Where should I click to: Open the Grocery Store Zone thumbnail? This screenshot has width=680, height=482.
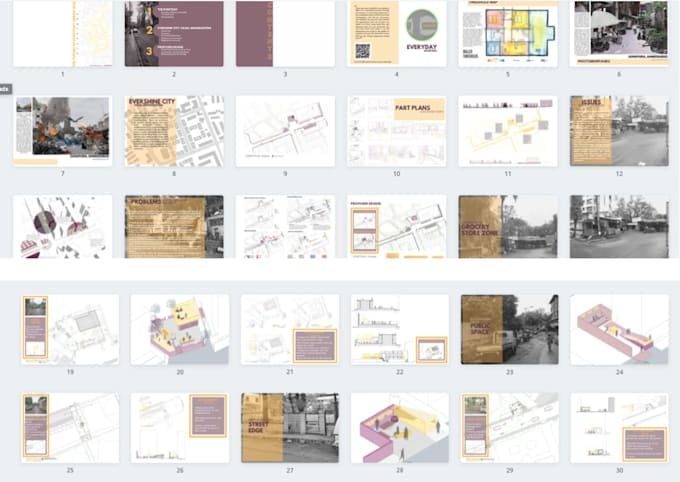[x=508, y=226]
